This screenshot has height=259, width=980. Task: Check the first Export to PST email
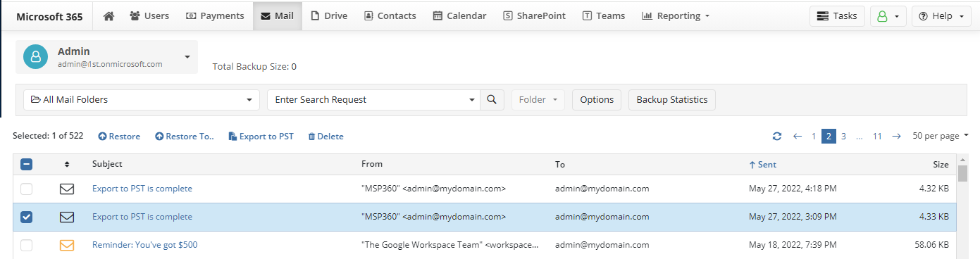pos(26,189)
